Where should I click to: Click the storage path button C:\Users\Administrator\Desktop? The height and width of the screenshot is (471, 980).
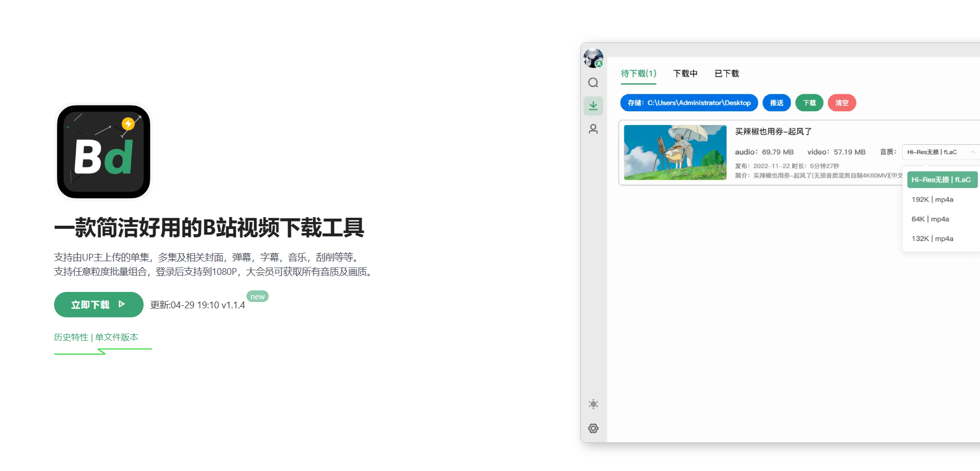tap(689, 103)
